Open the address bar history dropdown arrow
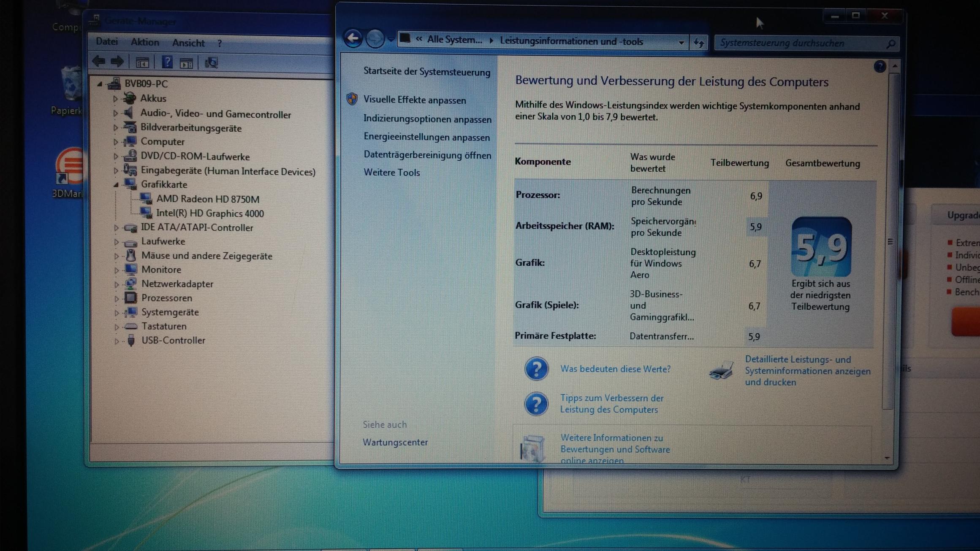The height and width of the screenshot is (551, 980). pyautogui.click(x=681, y=43)
